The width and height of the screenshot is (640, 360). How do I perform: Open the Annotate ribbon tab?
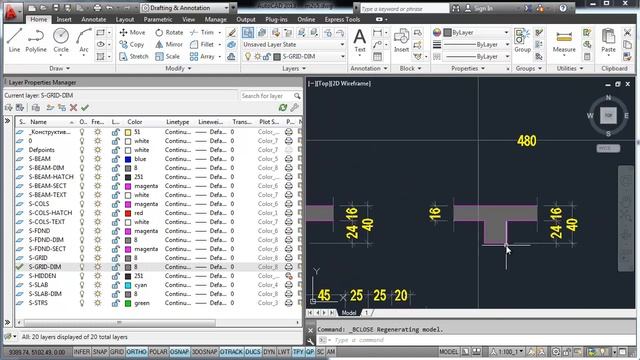[93, 19]
